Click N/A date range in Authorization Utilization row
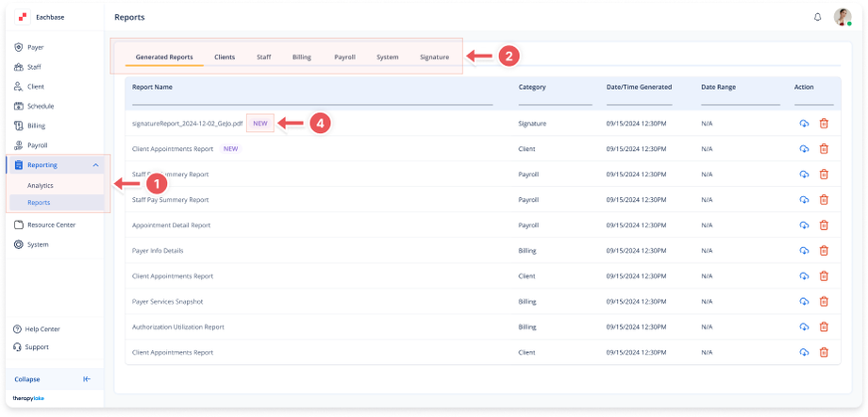The height and width of the screenshot is (417, 868). click(707, 327)
